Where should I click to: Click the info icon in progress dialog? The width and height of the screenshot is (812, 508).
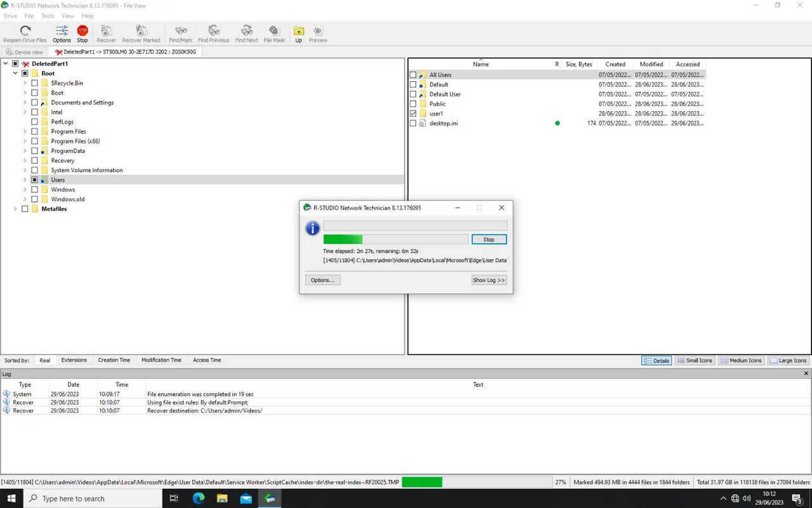coord(313,229)
